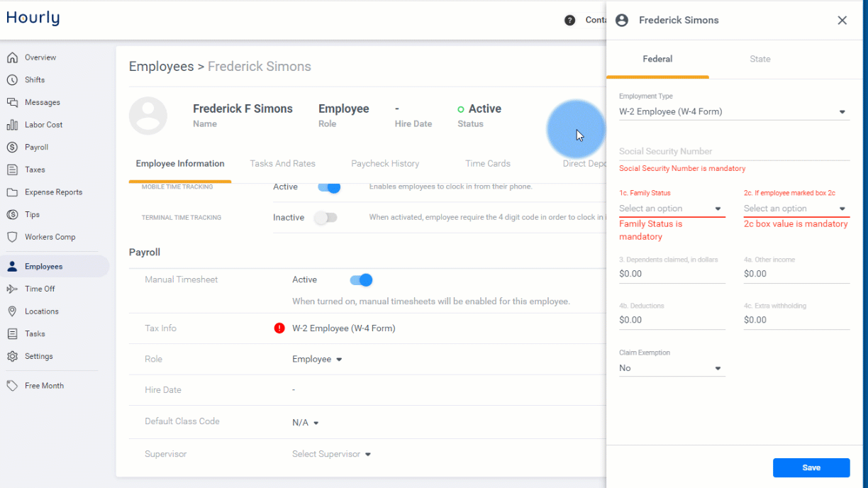Image resolution: width=868 pixels, height=488 pixels.
Task: Open the Messages chat icon
Action: click(x=12, y=102)
